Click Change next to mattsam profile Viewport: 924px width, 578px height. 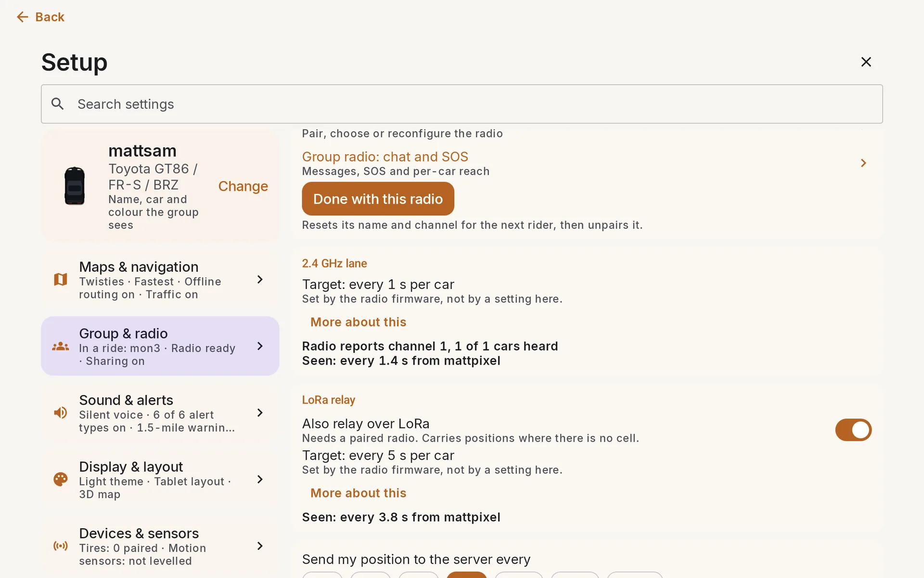(x=243, y=186)
